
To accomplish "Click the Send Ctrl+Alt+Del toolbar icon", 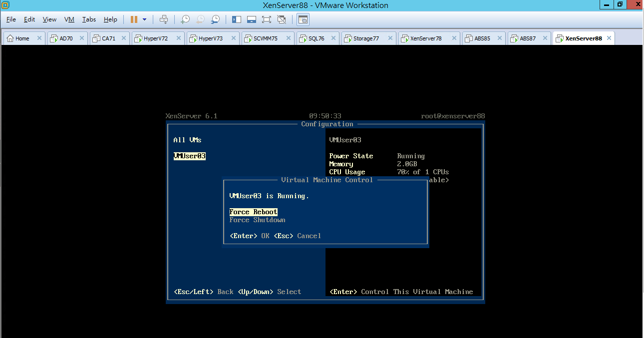I will (x=163, y=19).
